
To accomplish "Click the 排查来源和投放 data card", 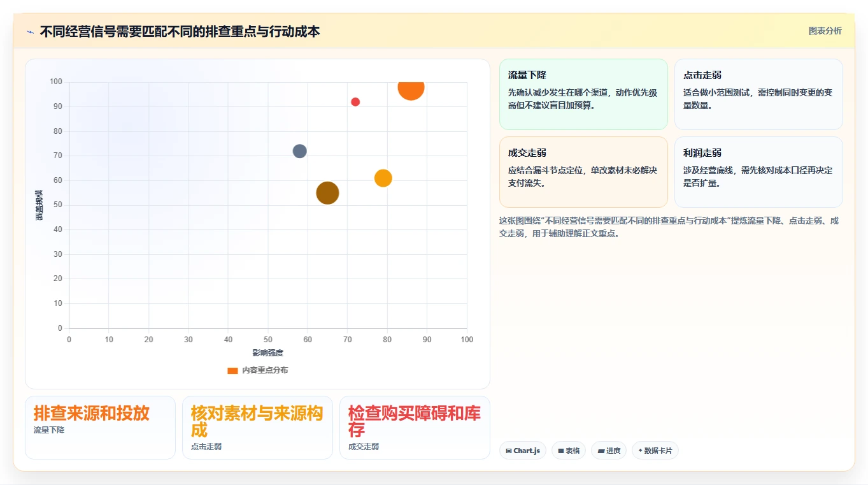I will (100, 428).
